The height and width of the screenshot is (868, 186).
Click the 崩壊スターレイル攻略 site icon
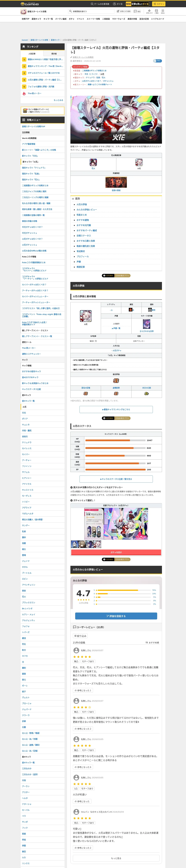click(x=23, y=11)
